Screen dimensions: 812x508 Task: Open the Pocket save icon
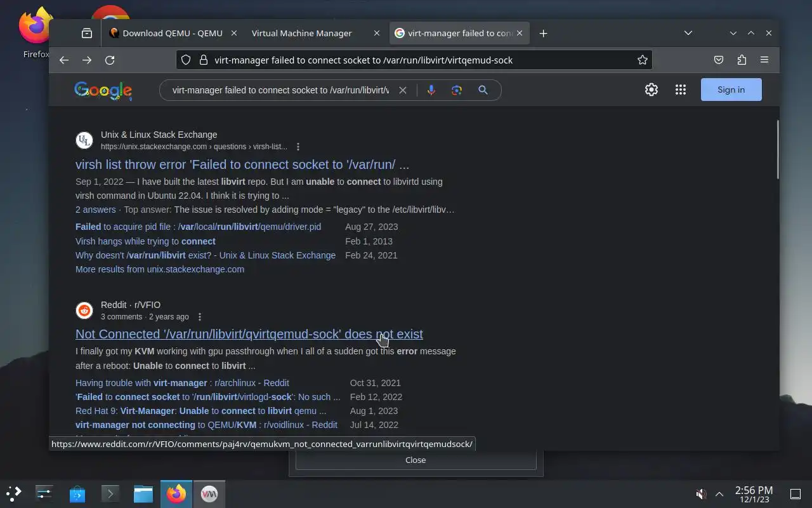[x=719, y=60]
